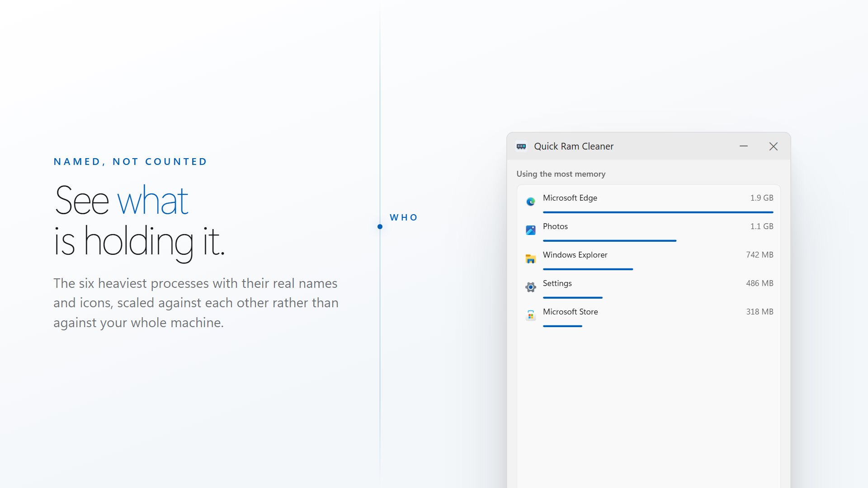Click the Photos memory usage bar
The width and height of the screenshot is (868, 488).
[609, 241]
